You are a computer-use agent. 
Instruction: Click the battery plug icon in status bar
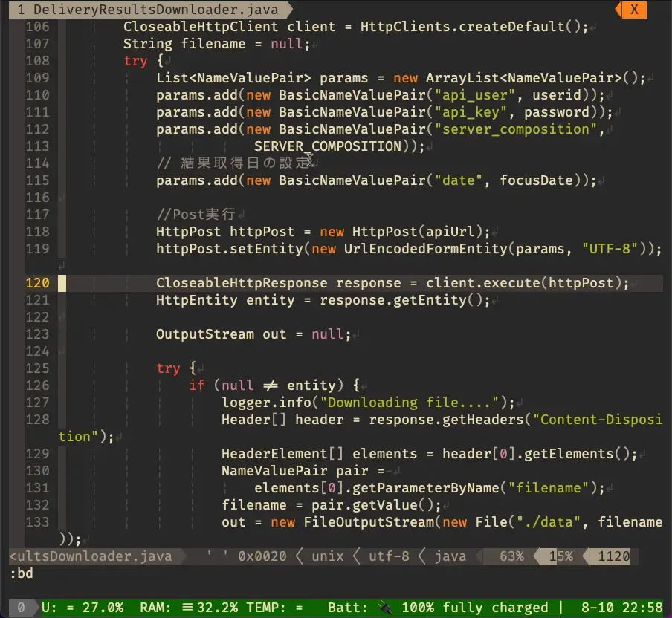coord(384,608)
